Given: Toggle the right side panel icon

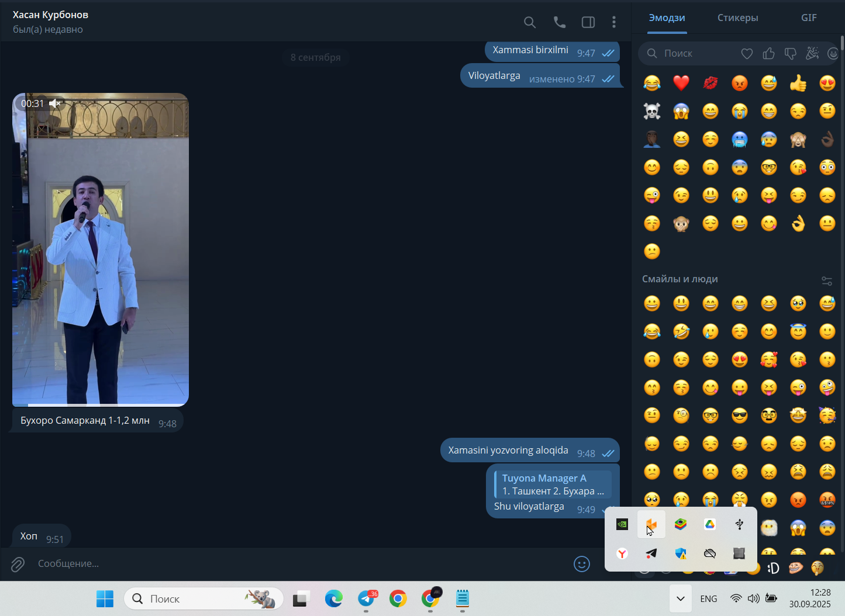Looking at the screenshot, I should point(588,22).
